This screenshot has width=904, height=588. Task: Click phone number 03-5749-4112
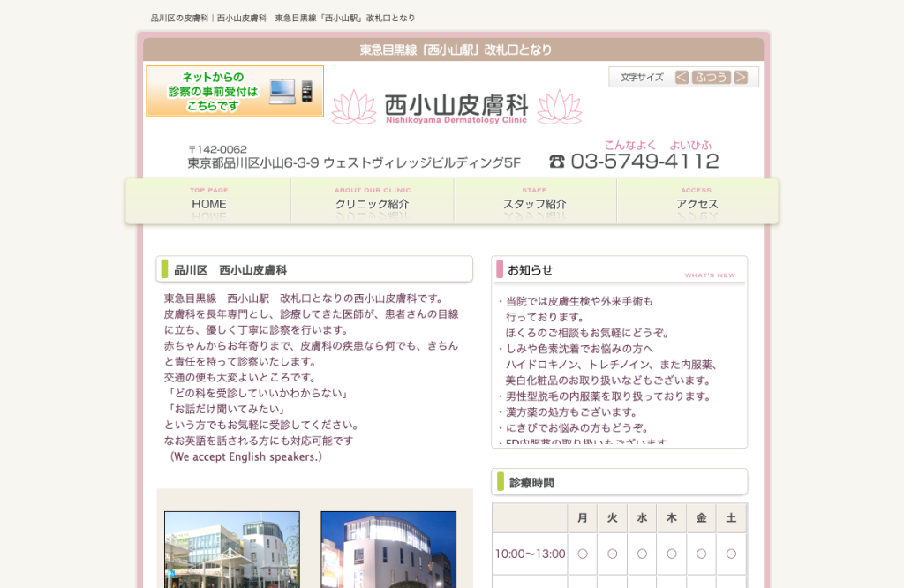click(644, 162)
